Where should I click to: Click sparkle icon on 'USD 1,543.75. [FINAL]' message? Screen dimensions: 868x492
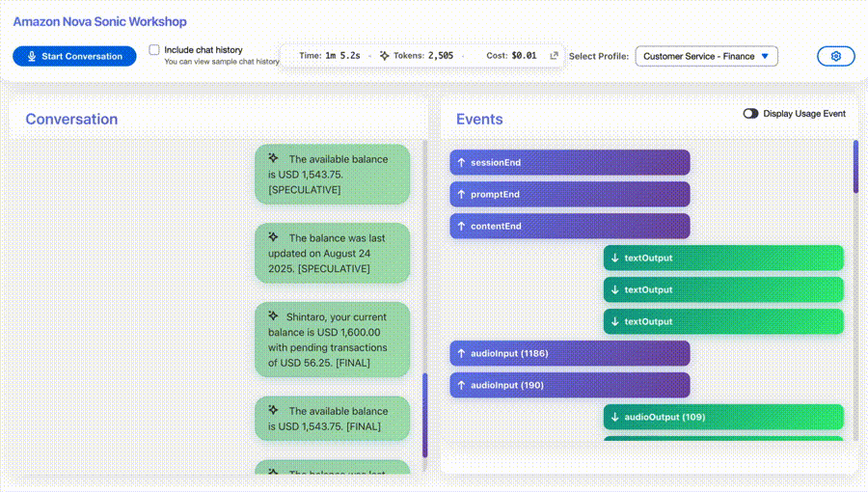pyautogui.click(x=273, y=410)
